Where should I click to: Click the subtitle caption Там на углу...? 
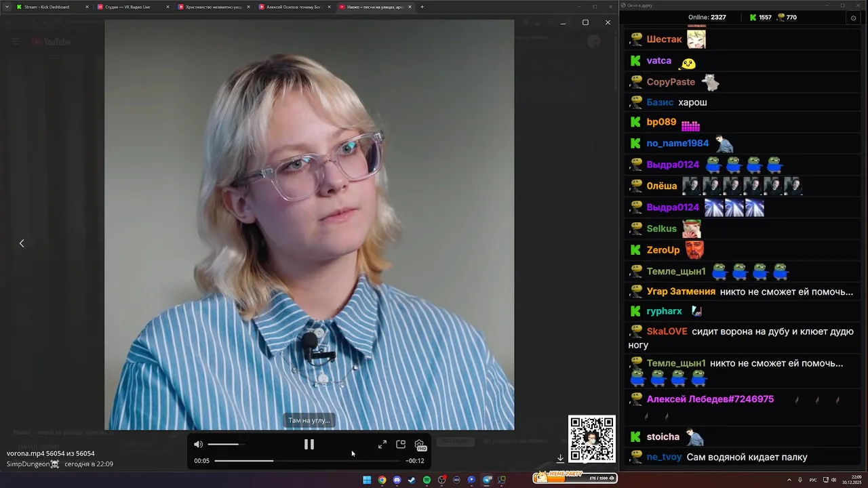coord(309,420)
